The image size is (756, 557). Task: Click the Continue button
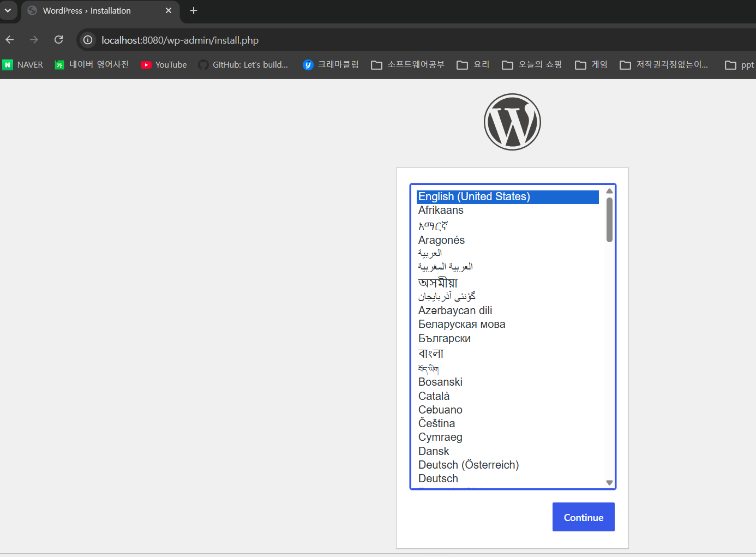click(584, 517)
